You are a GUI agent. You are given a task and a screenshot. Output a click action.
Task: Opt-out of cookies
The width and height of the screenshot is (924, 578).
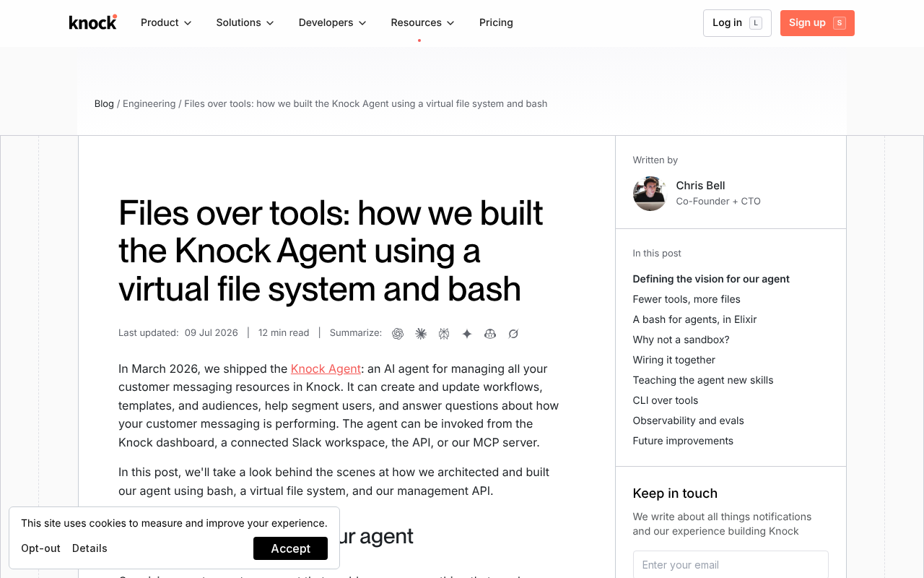point(40,548)
